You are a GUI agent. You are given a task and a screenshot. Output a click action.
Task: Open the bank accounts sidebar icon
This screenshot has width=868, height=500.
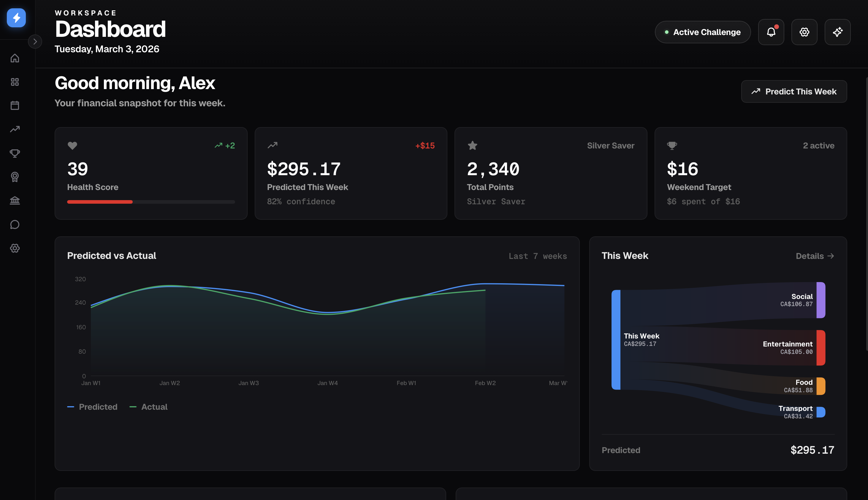pos(15,200)
